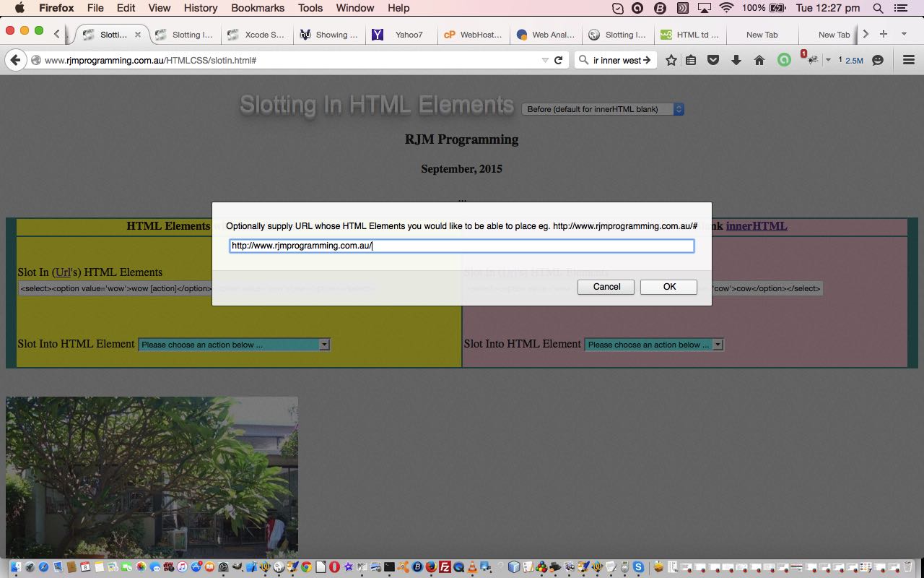
Task: Open the File menu
Action: tap(95, 8)
